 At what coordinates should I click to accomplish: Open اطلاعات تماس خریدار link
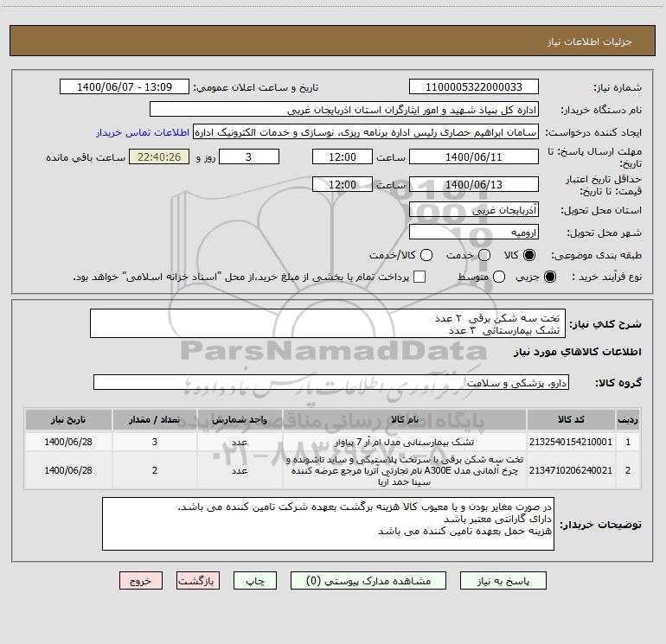tap(143, 132)
